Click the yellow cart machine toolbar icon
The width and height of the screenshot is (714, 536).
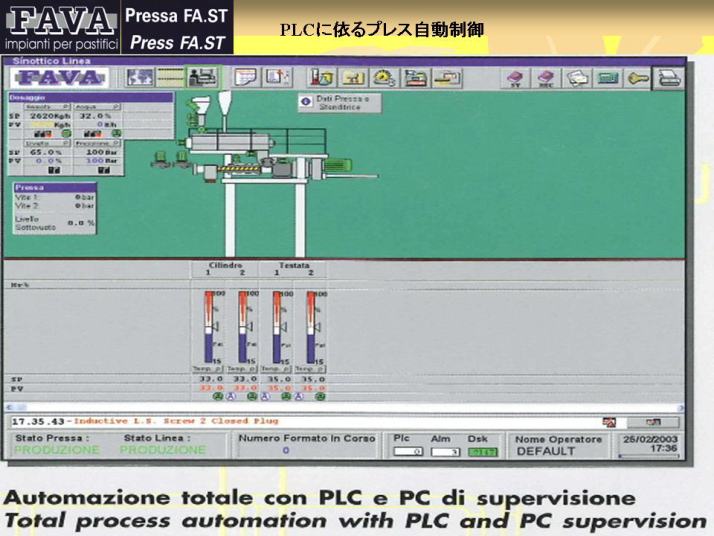[x=353, y=78]
